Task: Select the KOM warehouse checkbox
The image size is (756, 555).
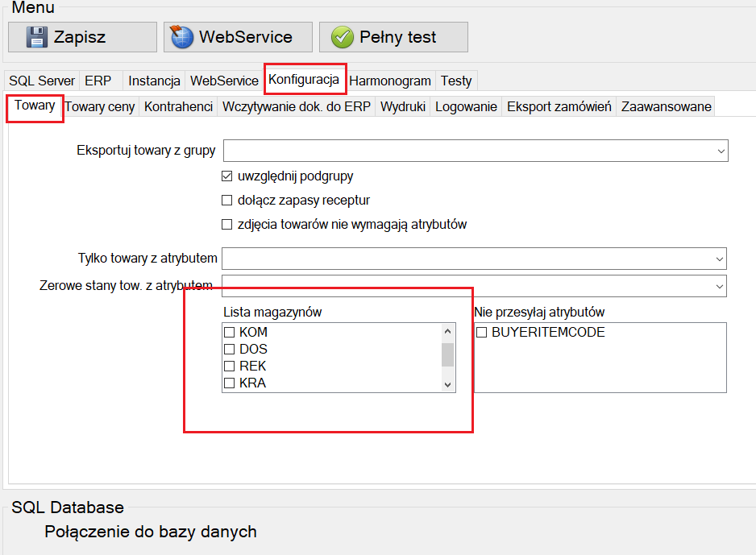Action: click(230, 332)
